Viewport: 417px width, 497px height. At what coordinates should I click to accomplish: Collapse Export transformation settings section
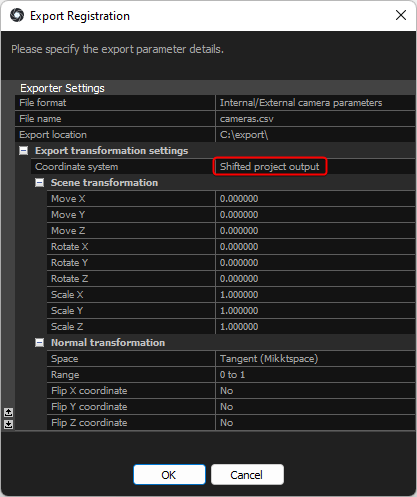click(23, 151)
